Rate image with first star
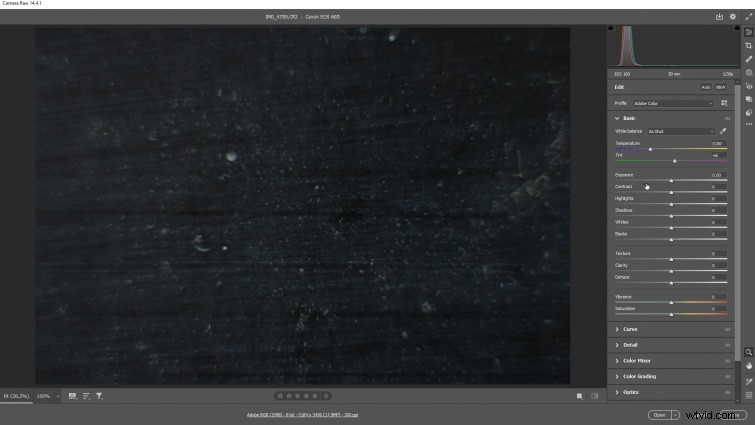This screenshot has width=755, height=425. 280,396
